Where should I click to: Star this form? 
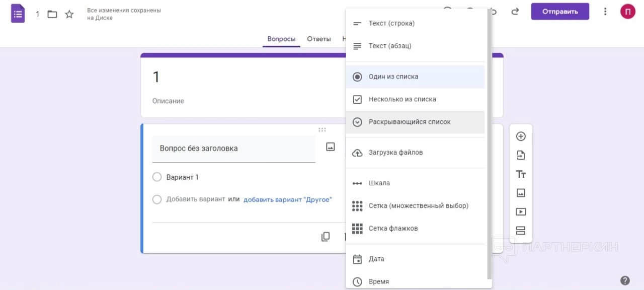click(x=69, y=14)
